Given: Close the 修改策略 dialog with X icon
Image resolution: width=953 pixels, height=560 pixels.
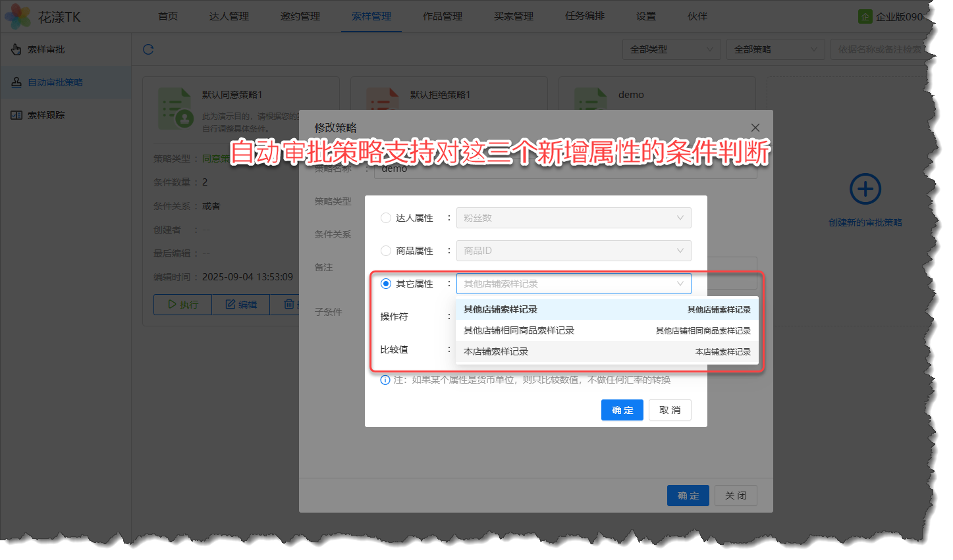Looking at the screenshot, I should pos(755,128).
